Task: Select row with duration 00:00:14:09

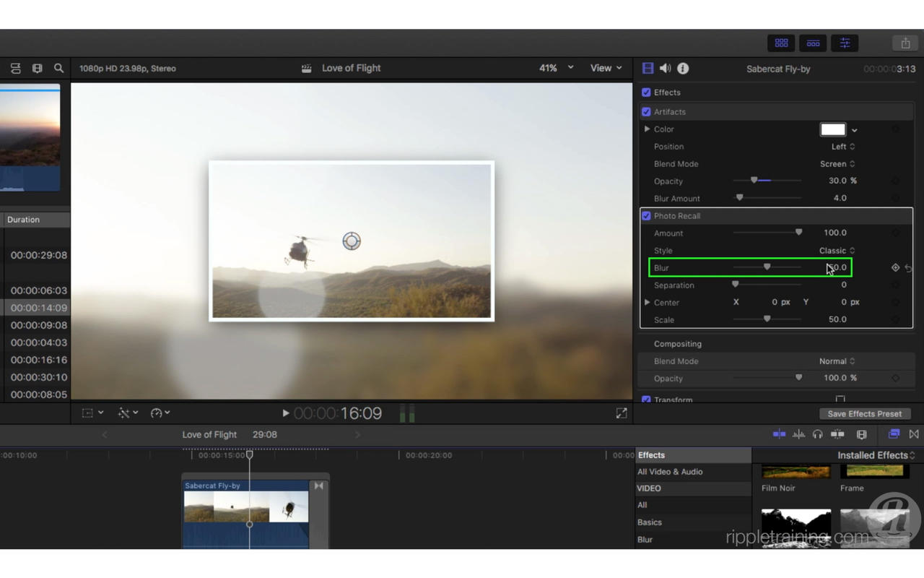Action: click(35, 308)
